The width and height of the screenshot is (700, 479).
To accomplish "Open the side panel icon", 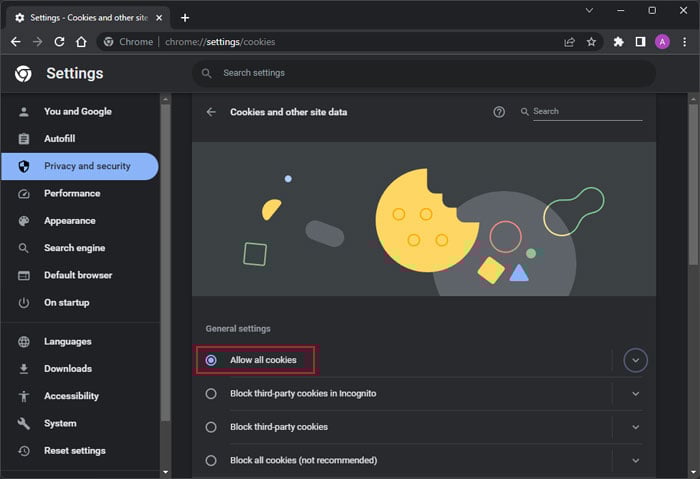I will (641, 42).
